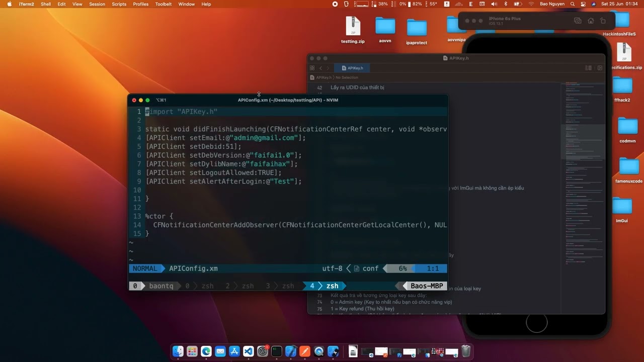
Task: Switch to tmux window 3 zsh
Action: (x=280, y=286)
